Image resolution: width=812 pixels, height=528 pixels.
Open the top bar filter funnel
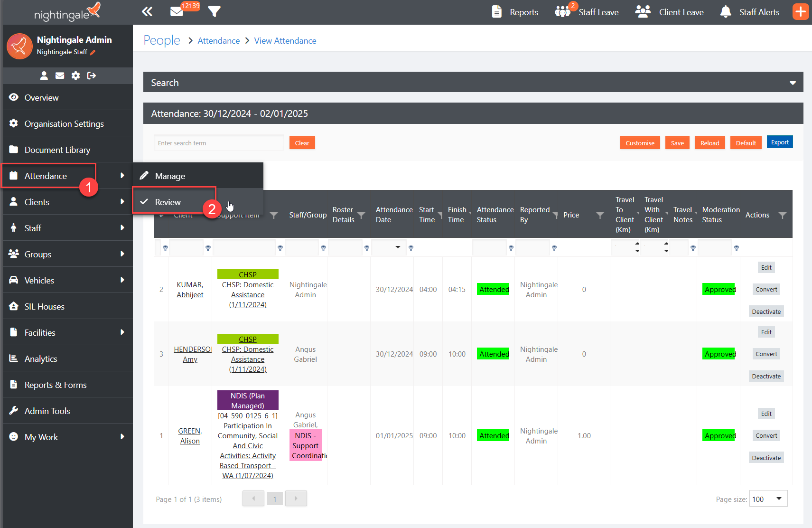pyautogui.click(x=215, y=11)
